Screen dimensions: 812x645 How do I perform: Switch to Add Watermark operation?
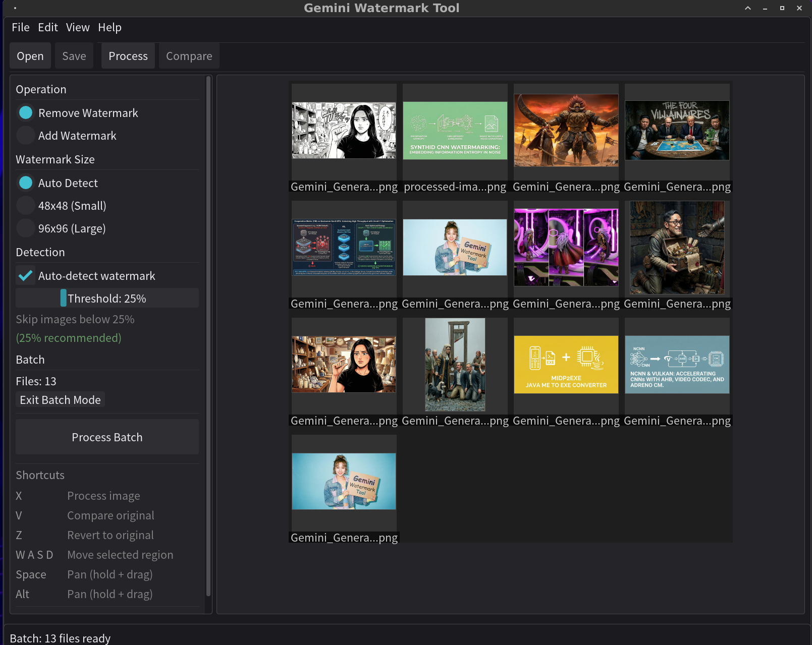coord(25,135)
